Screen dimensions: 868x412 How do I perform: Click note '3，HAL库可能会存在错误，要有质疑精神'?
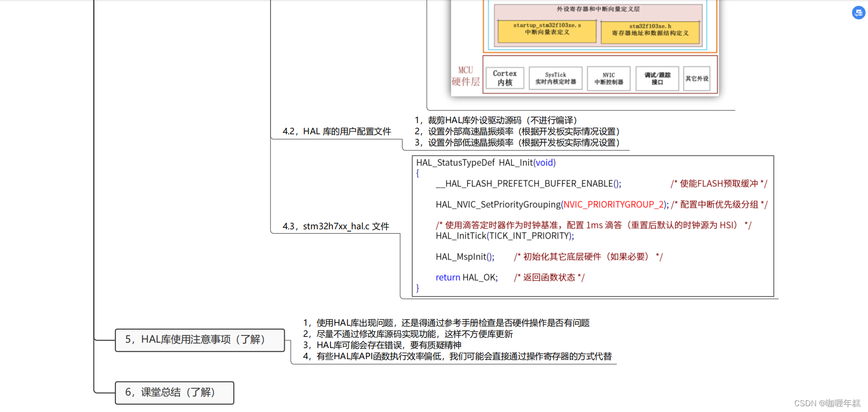pyautogui.click(x=382, y=345)
